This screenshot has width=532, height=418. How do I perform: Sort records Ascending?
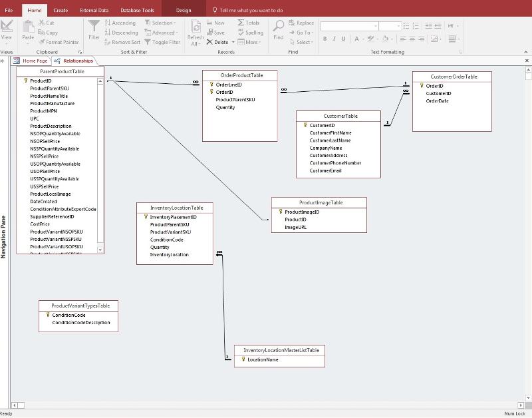pos(120,23)
